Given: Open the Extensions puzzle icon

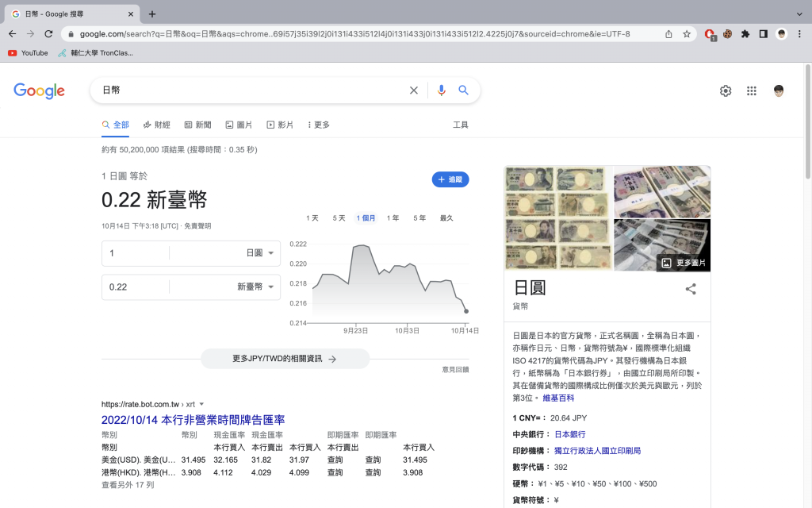Looking at the screenshot, I should 745,33.
